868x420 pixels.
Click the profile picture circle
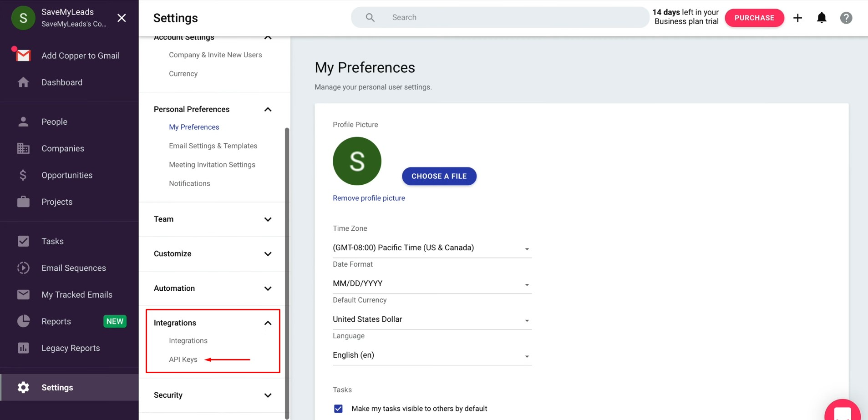[357, 161]
